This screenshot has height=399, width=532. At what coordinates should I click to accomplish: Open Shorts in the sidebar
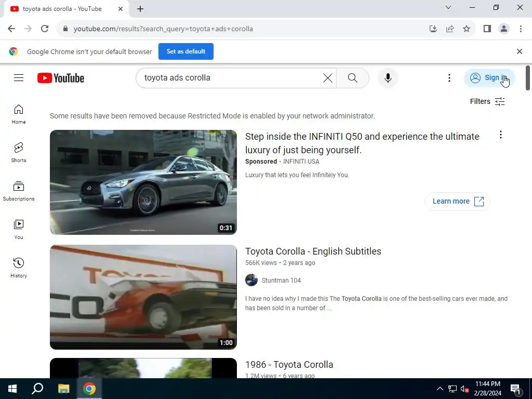[19, 153]
